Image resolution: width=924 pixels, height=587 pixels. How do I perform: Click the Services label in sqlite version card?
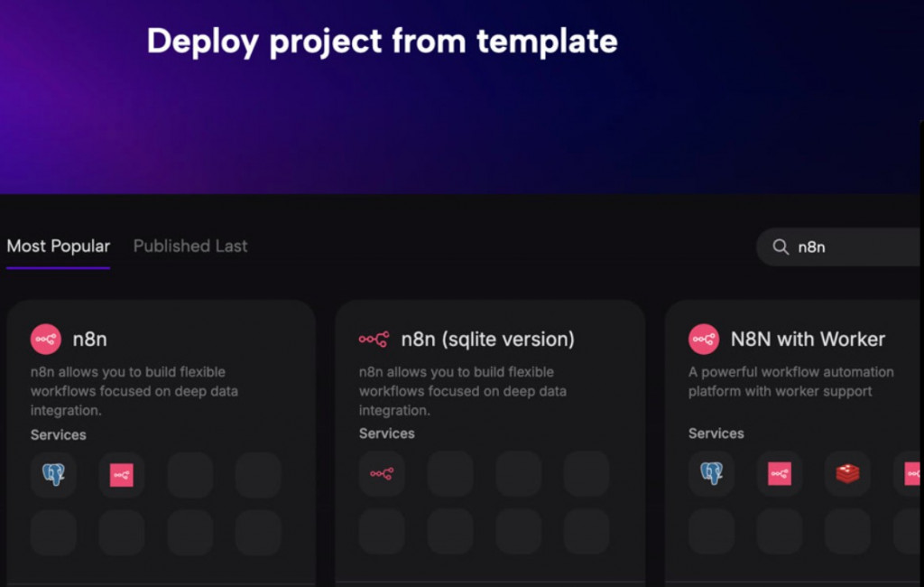[386, 433]
